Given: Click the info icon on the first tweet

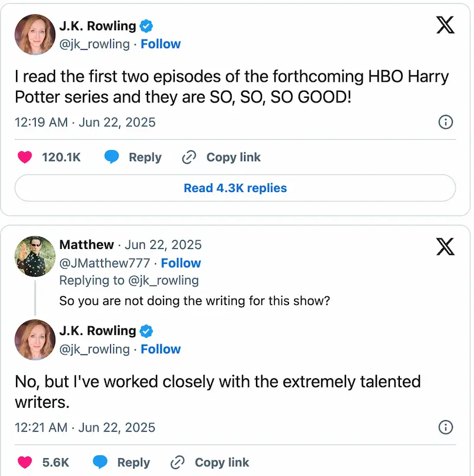Looking at the screenshot, I should click(x=445, y=122).
